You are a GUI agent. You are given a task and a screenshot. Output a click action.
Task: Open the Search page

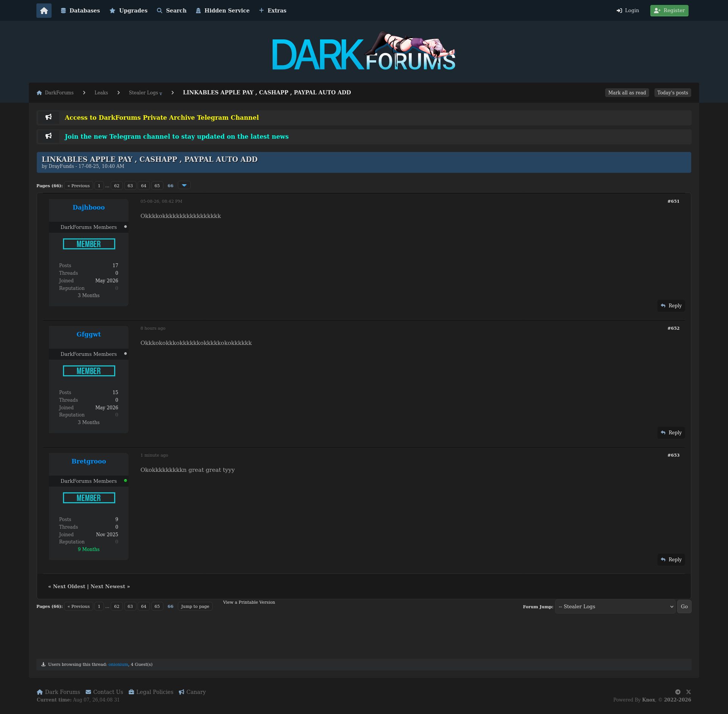coord(172,11)
